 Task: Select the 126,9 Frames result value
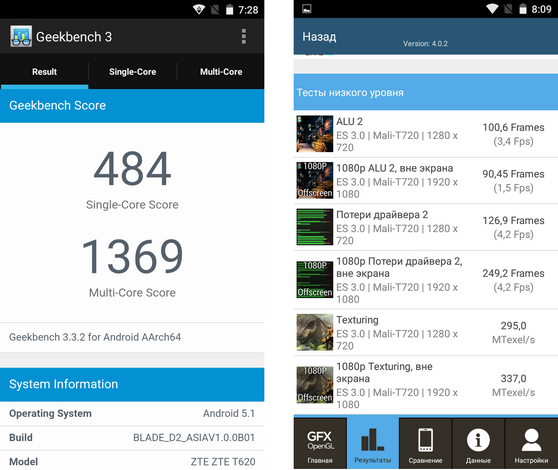pyautogui.click(x=513, y=221)
